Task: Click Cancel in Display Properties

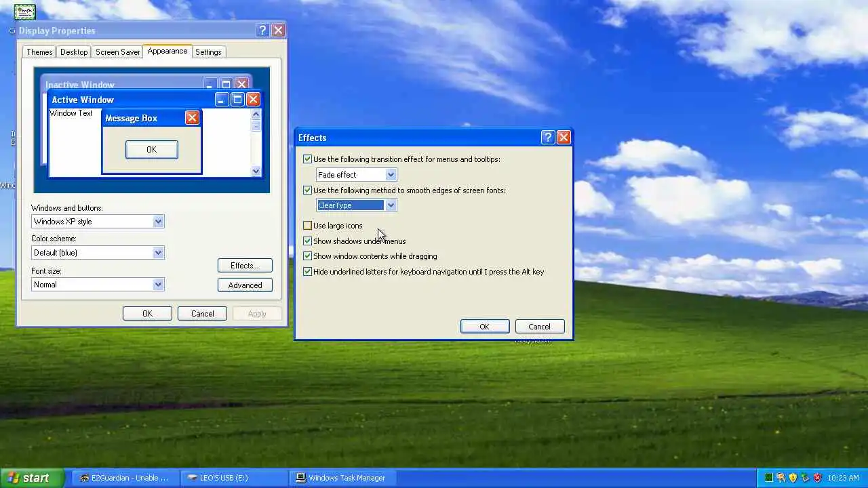Action: (202, 314)
